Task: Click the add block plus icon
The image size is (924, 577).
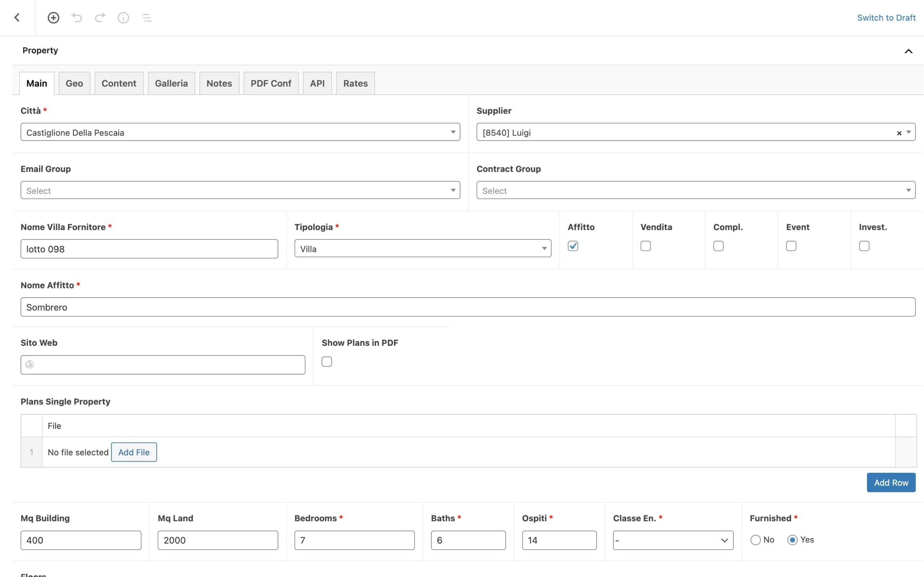Action: pyautogui.click(x=53, y=18)
